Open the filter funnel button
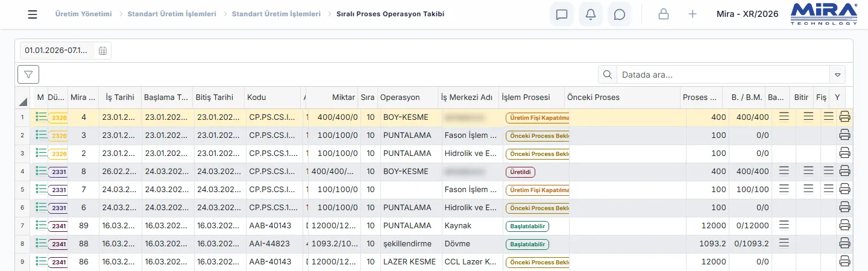This screenshot has height=271, width=868. pyautogui.click(x=28, y=74)
